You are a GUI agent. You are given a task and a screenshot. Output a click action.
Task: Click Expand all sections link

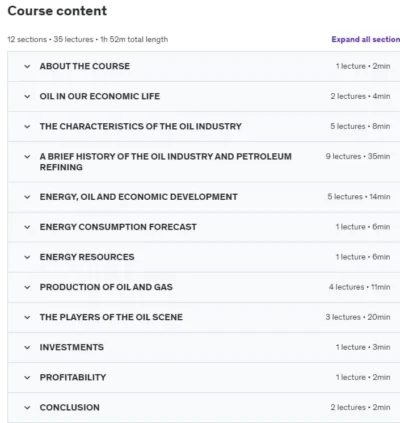click(x=366, y=39)
